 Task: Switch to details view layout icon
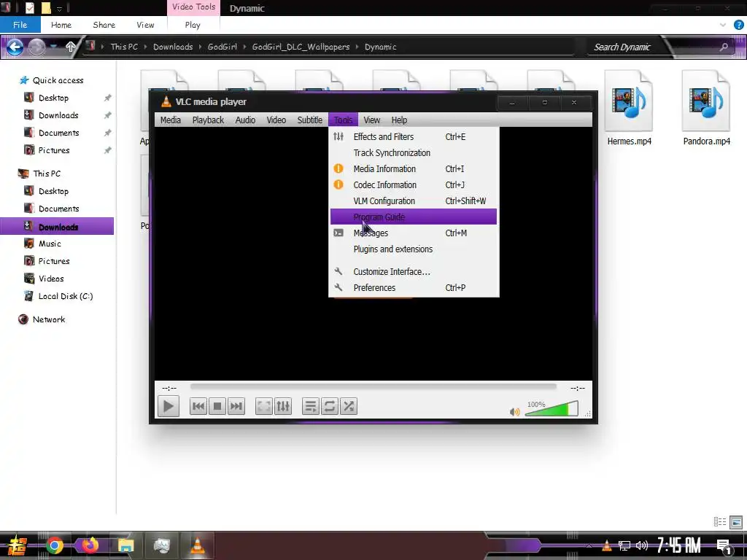[720, 522]
